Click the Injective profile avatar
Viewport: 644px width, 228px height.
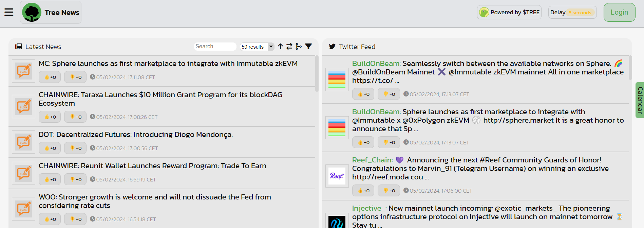337,221
